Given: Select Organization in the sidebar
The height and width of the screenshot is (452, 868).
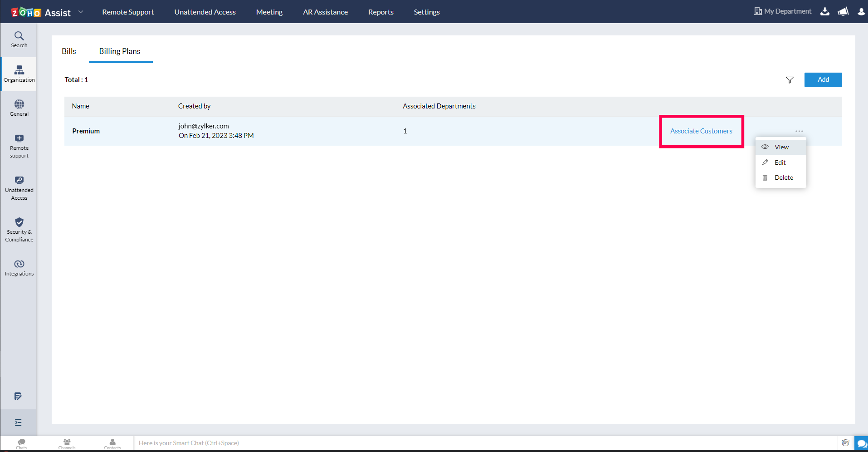Looking at the screenshot, I should click(x=19, y=74).
